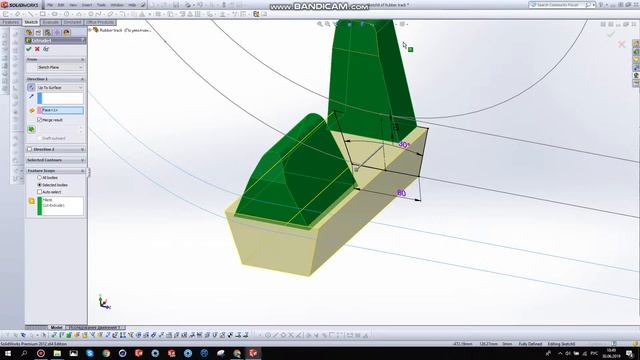Open the Insert menu
The image size is (640, 360).
click(87, 5)
